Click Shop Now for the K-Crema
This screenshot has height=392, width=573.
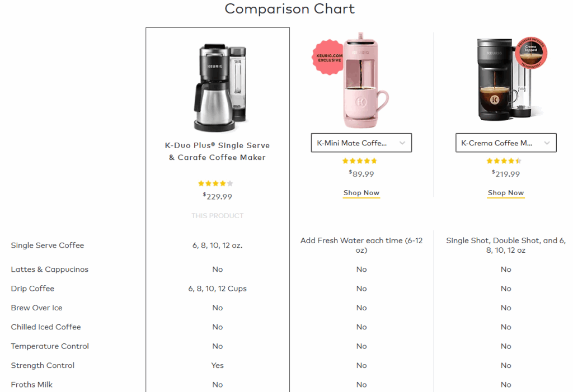505,193
